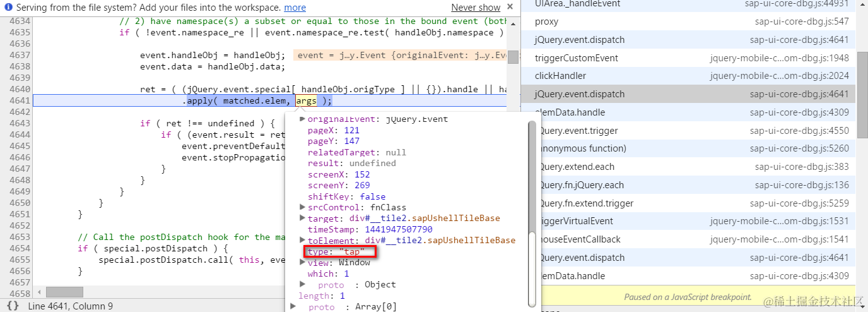
Task: Open the "more" link about workspace files
Action: pos(295,8)
